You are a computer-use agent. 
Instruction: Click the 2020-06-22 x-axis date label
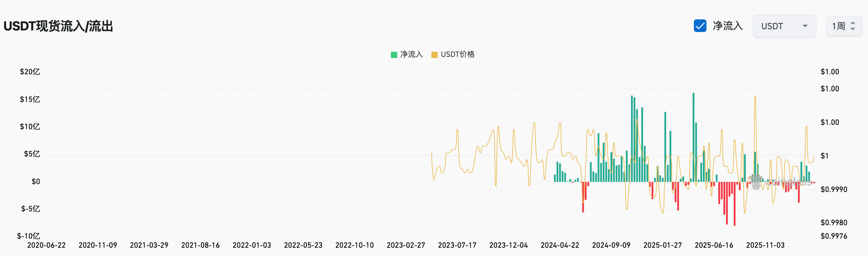(47, 245)
